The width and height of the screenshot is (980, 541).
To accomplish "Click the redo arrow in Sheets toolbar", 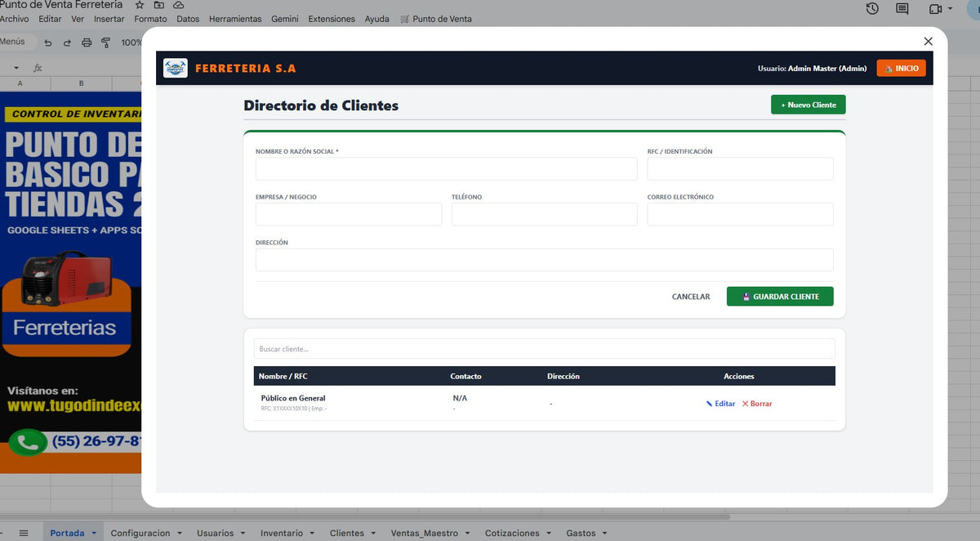I will click(67, 42).
